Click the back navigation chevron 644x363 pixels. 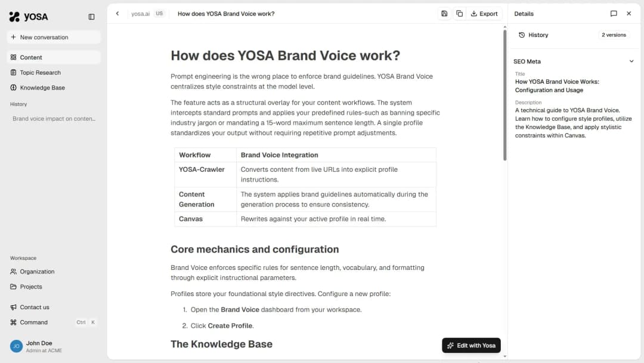(117, 13)
